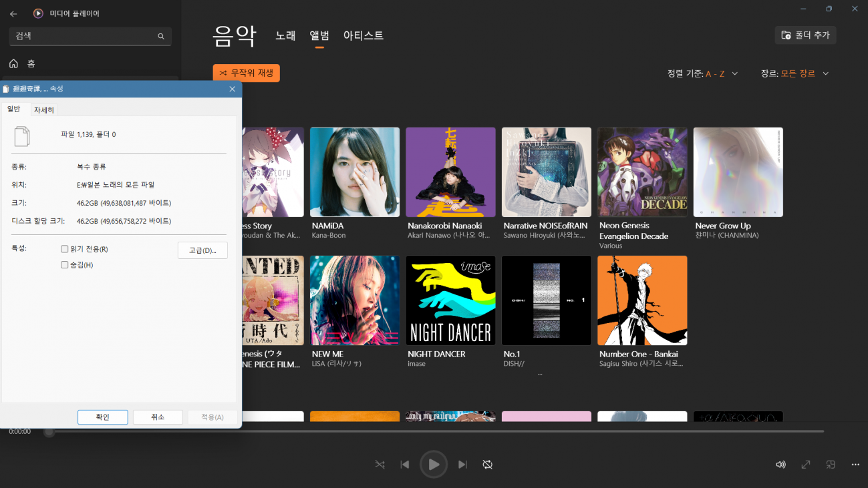This screenshot has height=488, width=868.
Task: Click the 찬미나 (CHANMINA) artist name
Action: [x=727, y=236]
